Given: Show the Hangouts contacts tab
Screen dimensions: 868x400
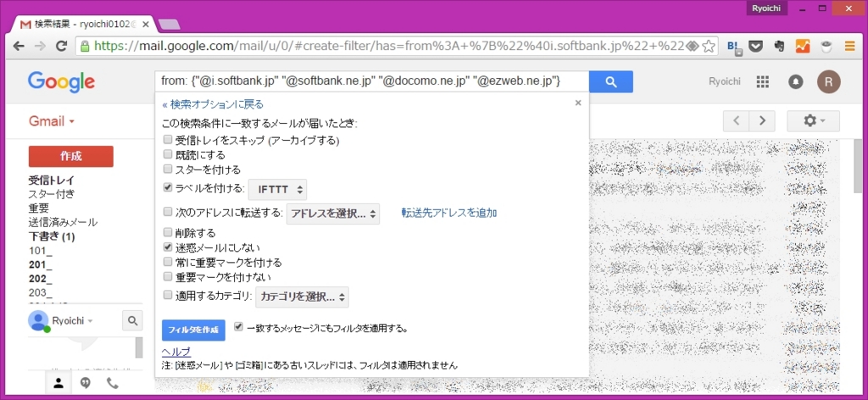Looking at the screenshot, I should click(58, 383).
